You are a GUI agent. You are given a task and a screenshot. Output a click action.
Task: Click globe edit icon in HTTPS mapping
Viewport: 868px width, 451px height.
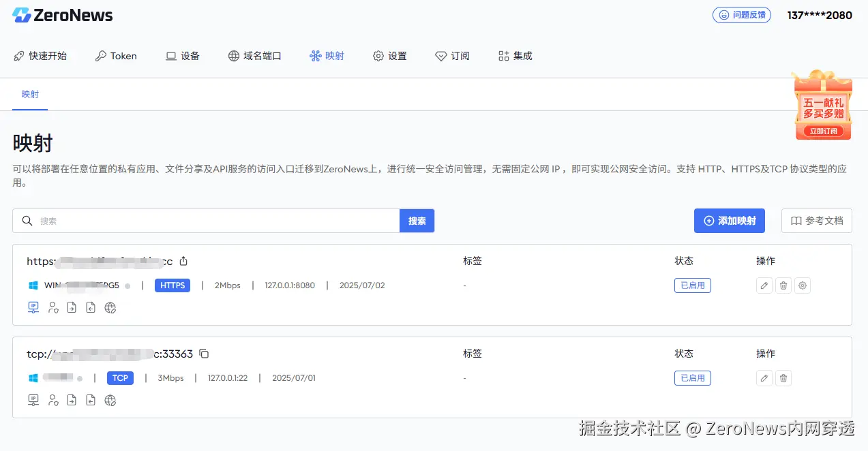pos(110,308)
